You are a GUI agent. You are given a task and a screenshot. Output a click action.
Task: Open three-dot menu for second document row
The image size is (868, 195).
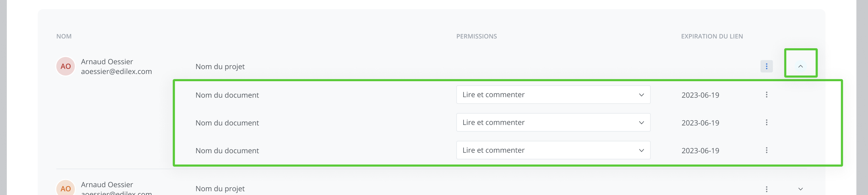point(766,123)
